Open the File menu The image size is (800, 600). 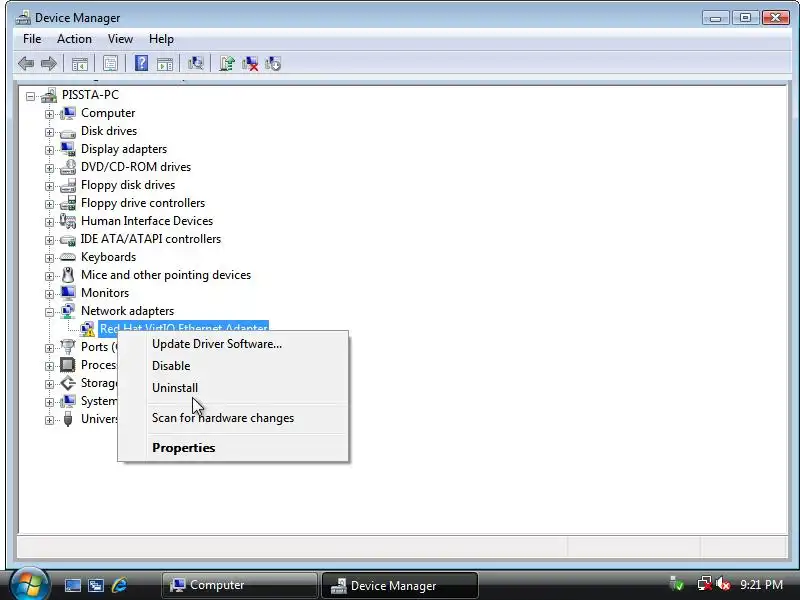coord(32,39)
